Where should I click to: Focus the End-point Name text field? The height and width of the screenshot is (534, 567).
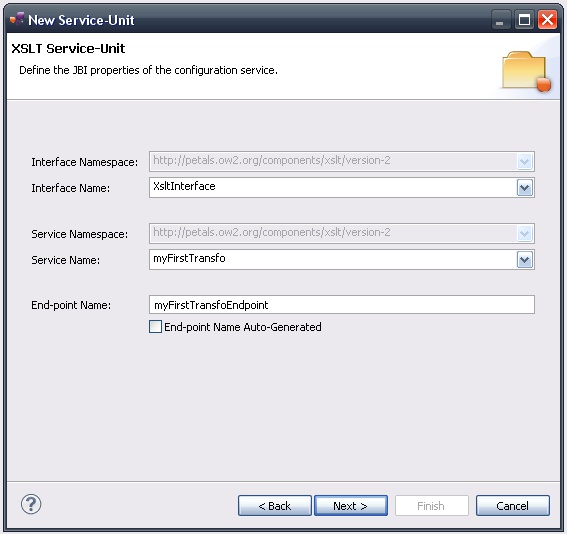(x=342, y=304)
